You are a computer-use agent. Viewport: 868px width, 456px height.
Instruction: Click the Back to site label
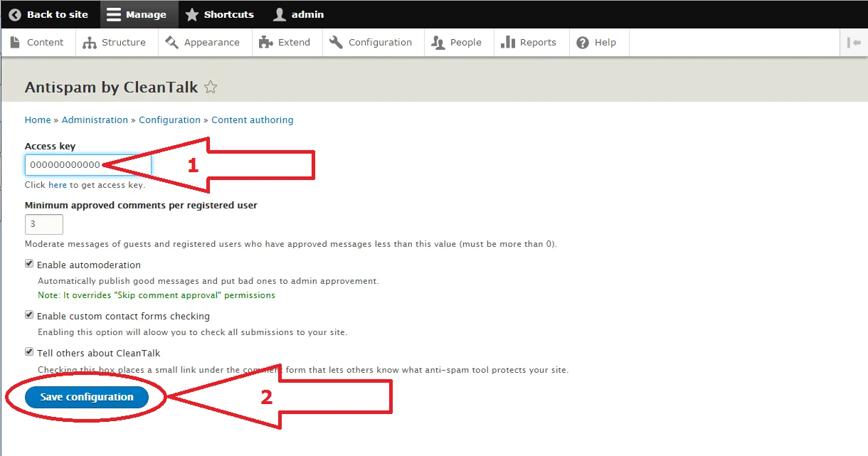[58, 14]
